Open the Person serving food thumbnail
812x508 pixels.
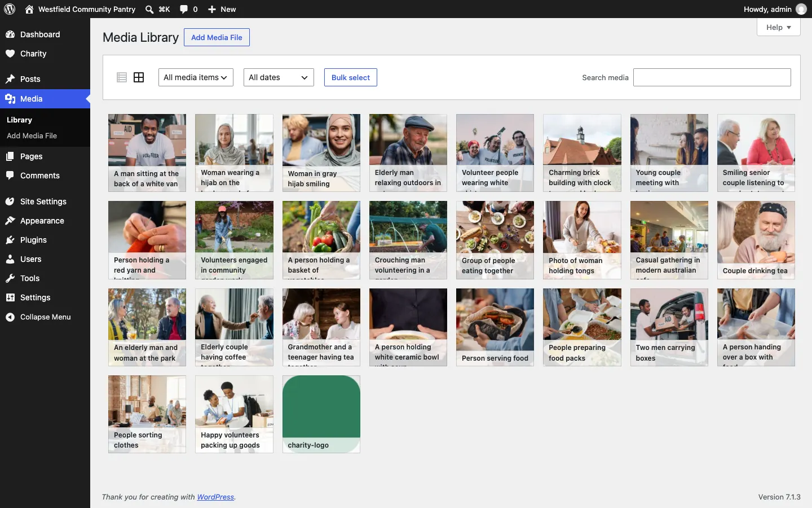point(495,327)
